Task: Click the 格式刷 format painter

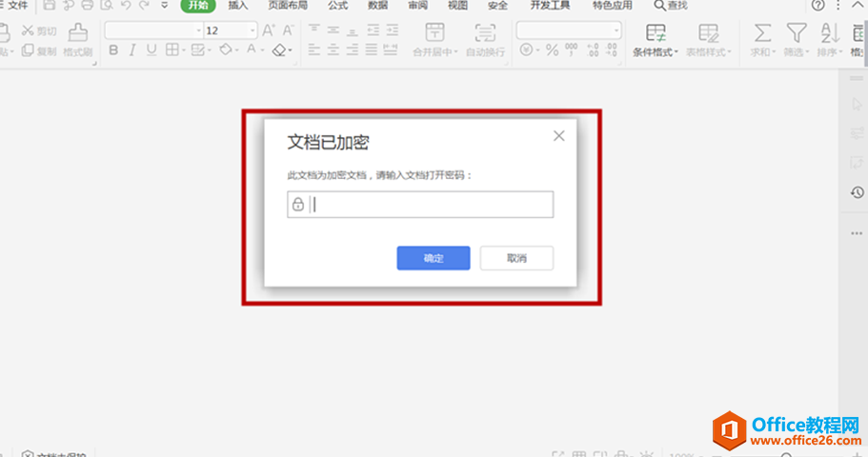Action: tap(77, 40)
